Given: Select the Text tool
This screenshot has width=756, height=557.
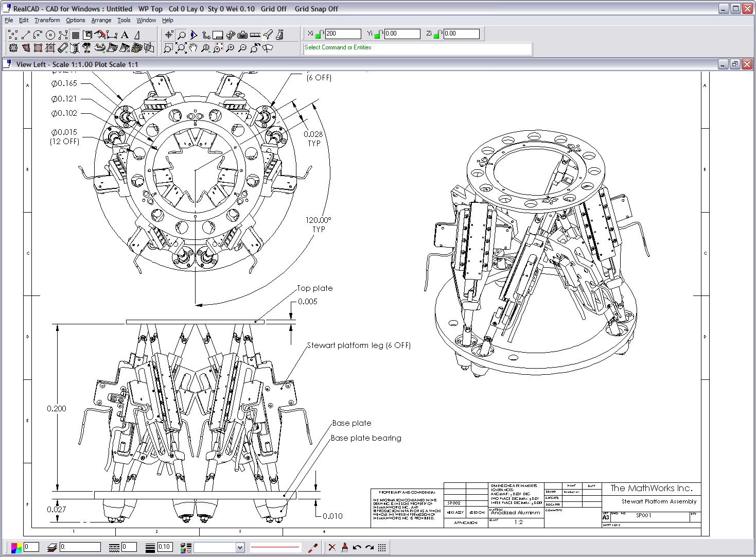Looking at the screenshot, I should click(x=125, y=35).
